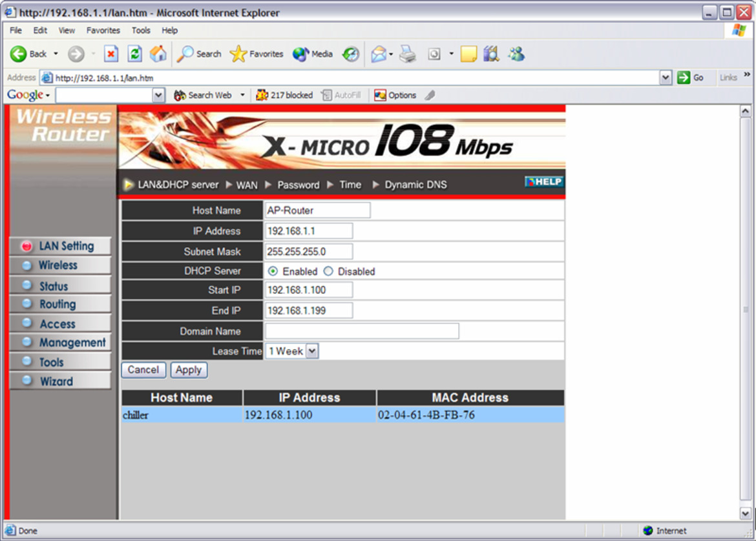
Task: Open the Research book icon
Action: pos(491,54)
